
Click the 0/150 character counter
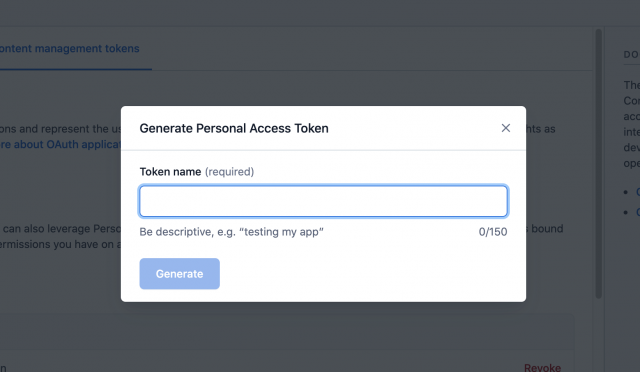(x=493, y=232)
